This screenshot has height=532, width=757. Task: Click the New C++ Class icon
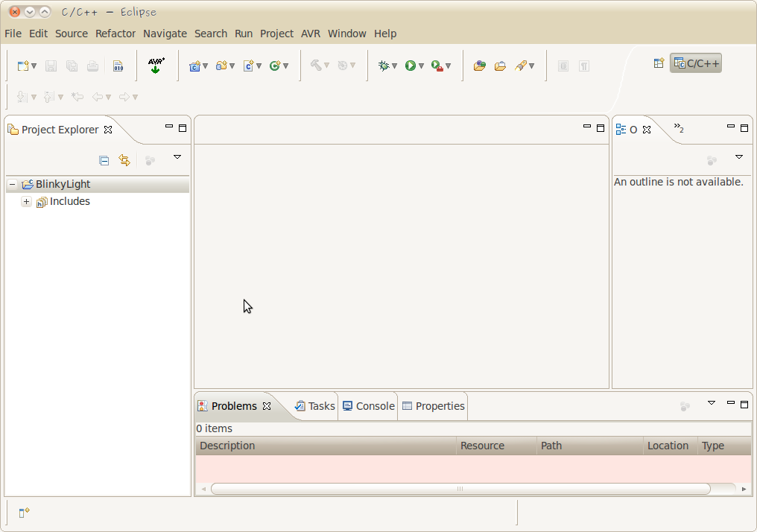tap(275, 66)
